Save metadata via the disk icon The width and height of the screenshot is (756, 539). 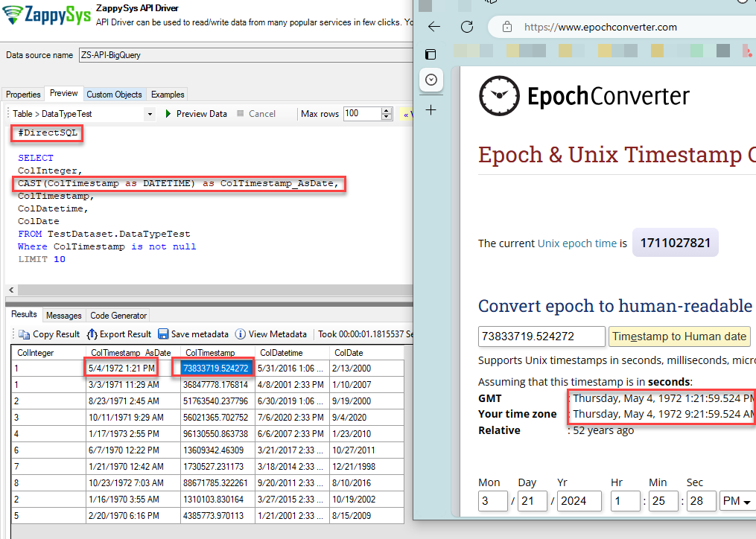click(x=163, y=334)
